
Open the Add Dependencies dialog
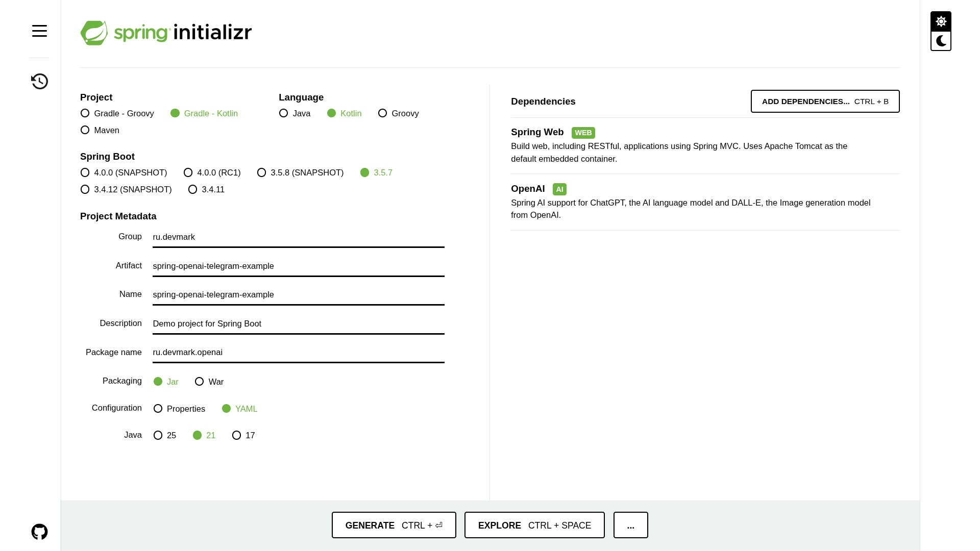click(x=825, y=101)
